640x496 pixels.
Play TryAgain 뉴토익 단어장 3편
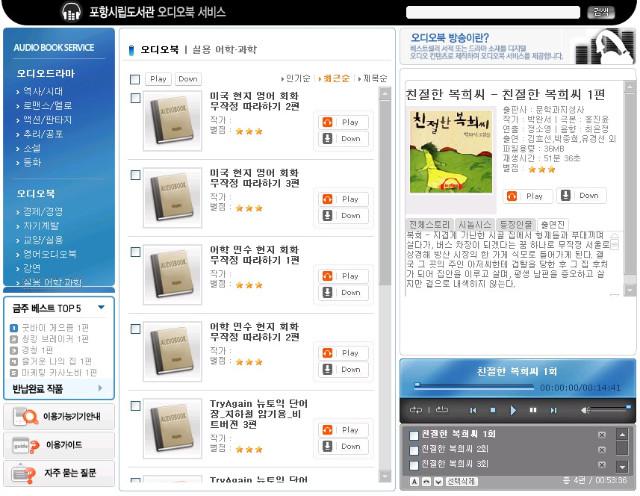[x=343, y=429]
